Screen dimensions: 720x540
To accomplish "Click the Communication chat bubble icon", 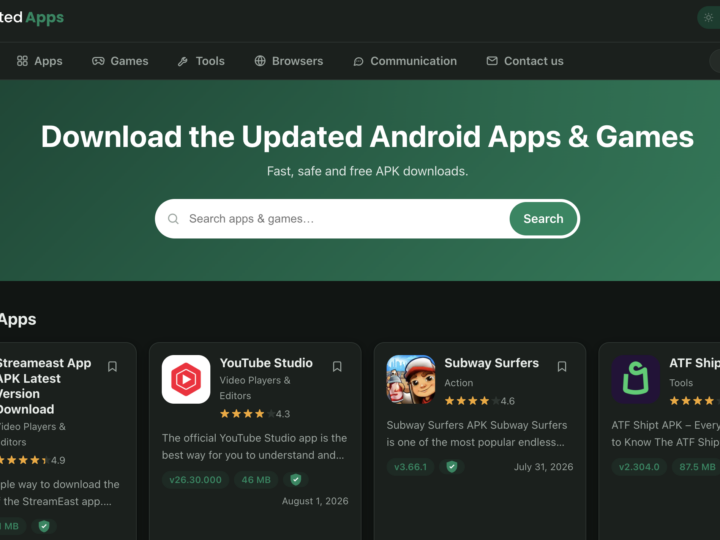I will [358, 62].
